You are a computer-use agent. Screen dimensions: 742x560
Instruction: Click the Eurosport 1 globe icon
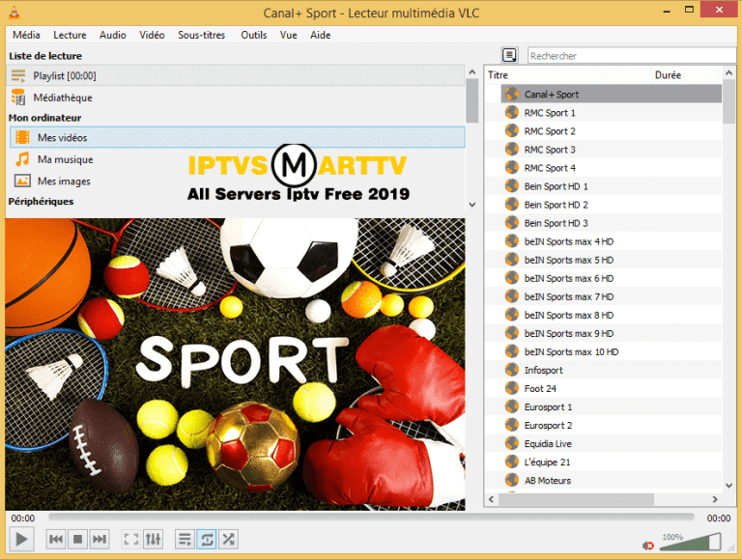[511, 406]
